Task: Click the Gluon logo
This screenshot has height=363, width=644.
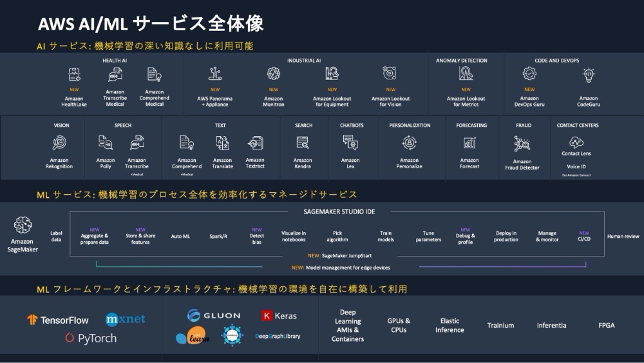Action: tap(214, 315)
